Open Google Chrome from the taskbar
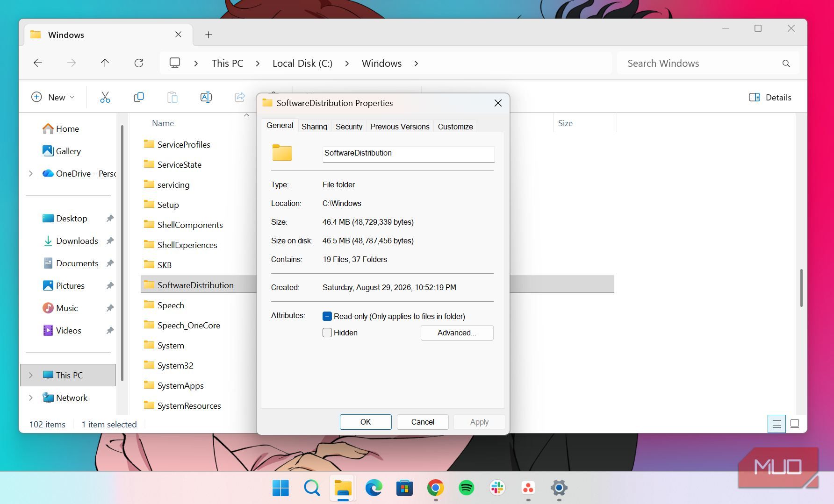Viewport: 834px width, 504px height. click(435, 488)
